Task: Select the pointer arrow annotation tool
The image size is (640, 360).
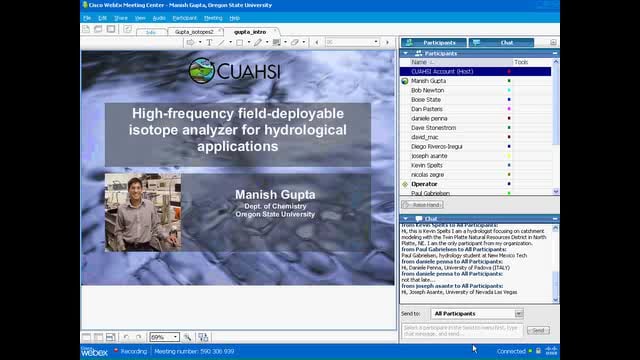Action: tap(191, 42)
